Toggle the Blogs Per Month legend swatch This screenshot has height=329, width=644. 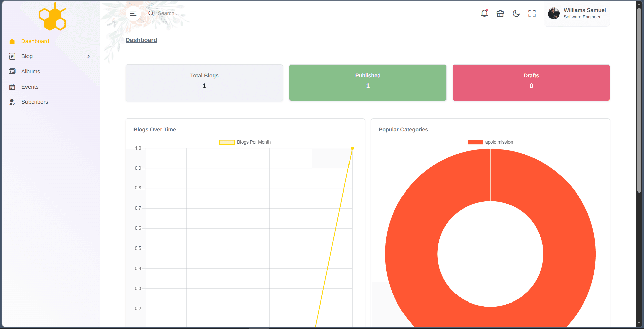pos(227,142)
